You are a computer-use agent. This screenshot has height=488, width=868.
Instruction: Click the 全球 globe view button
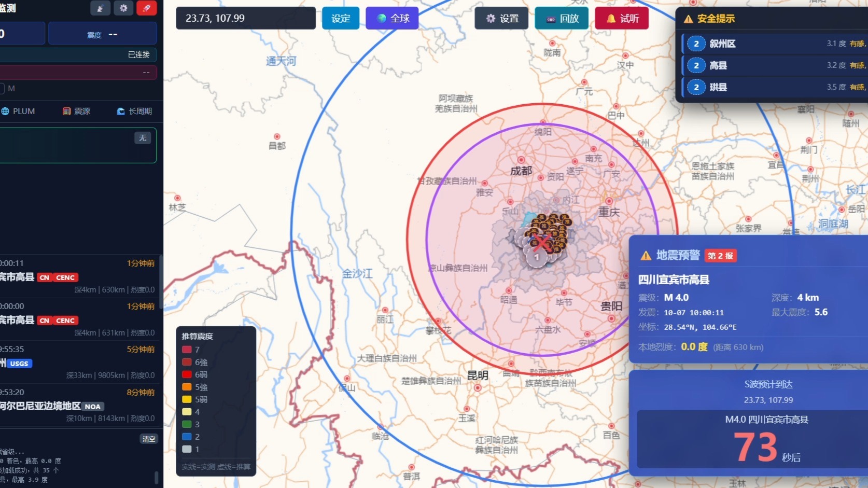tap(392, 18)
